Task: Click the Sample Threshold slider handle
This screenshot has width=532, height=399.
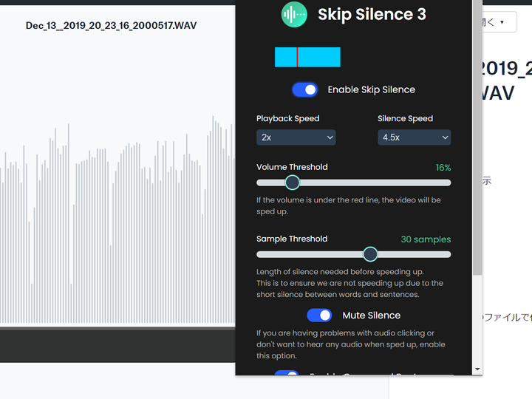Action: point(370,254)
